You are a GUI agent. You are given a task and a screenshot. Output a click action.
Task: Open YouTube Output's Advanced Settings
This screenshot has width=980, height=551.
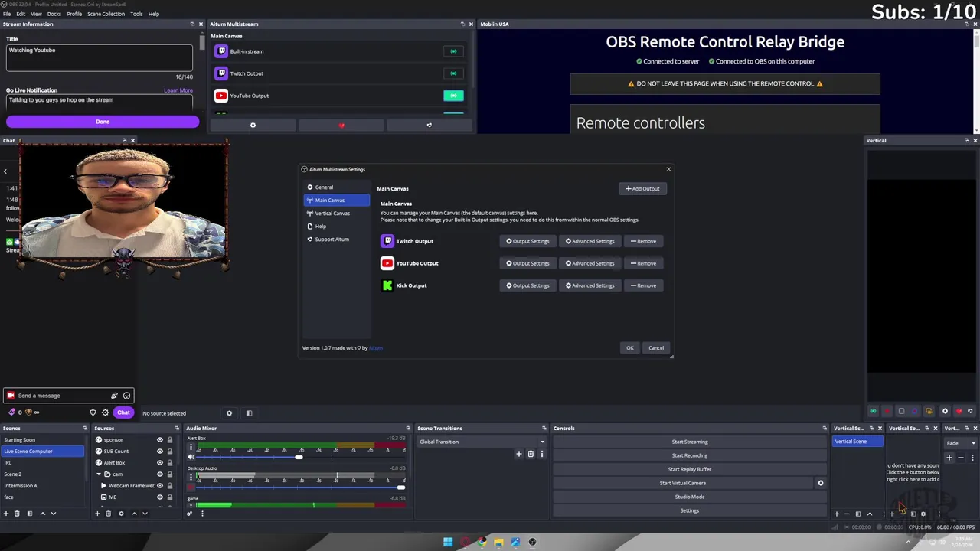590,263
